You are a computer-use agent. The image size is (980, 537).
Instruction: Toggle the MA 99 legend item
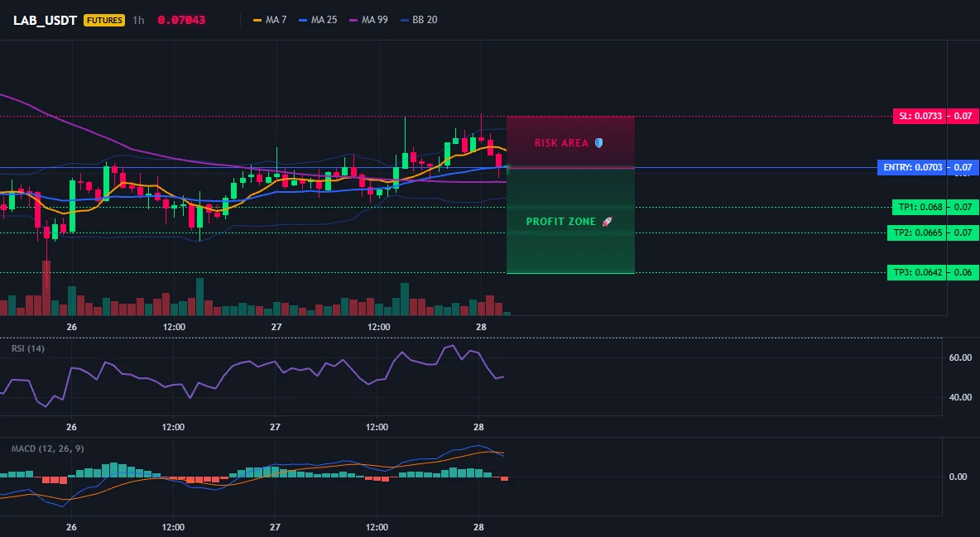pos(369,20)
